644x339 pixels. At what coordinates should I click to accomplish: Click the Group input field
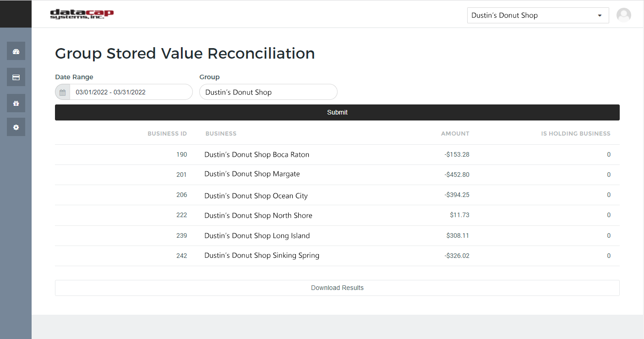[x=268, y=92]
